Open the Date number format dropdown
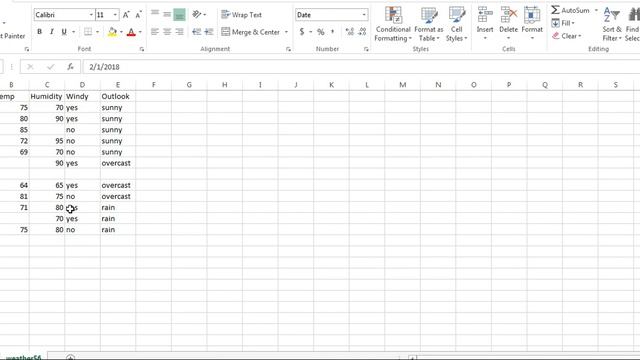Image resolution: width=640 pixels, height=360 pixels. point(364,15)
